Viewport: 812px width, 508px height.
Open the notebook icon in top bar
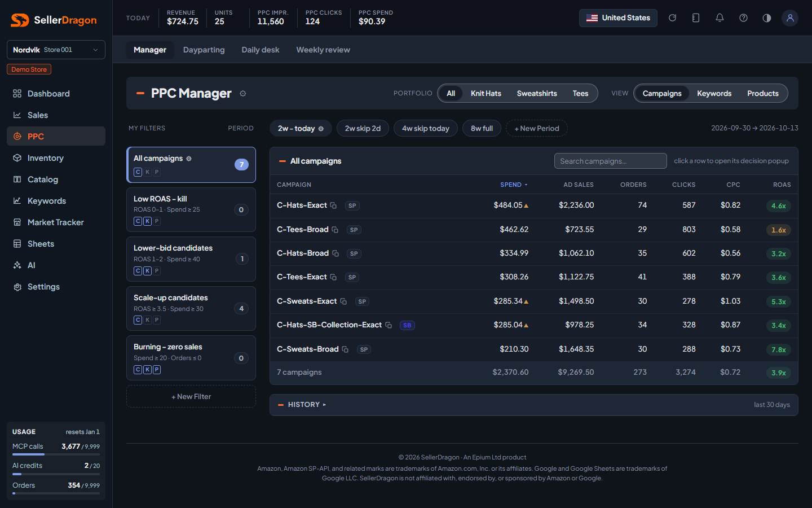click(x=696, y=18)
